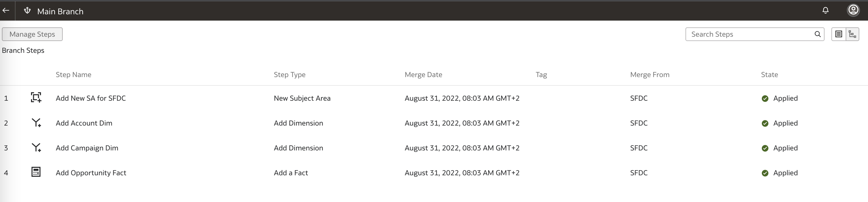Click the Add Dimension icon beside Add Account Dim
Viewport: 868px width, 202px height.
coord(36,123)
